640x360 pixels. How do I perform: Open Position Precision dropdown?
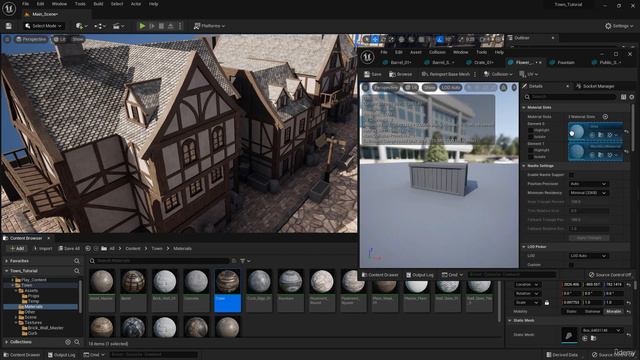[x=588, y=184]
